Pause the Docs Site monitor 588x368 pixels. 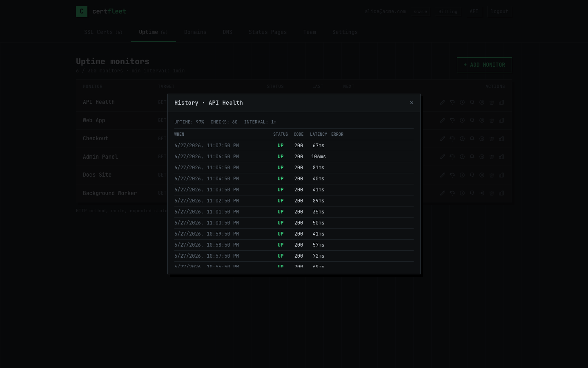click(x=482, y=175)
